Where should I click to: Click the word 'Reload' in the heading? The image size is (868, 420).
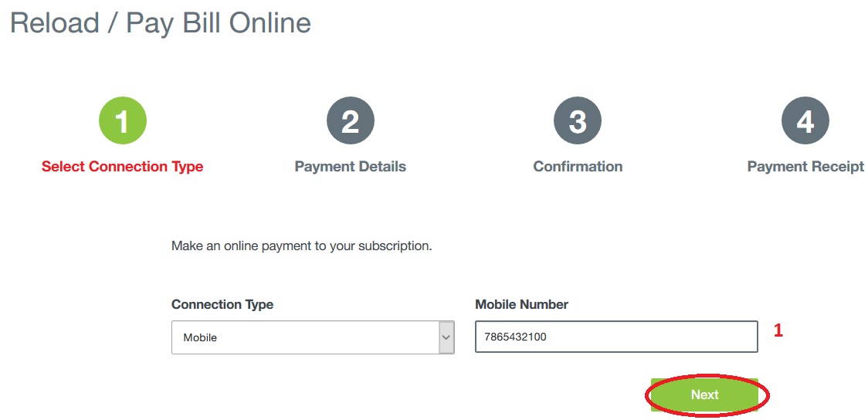tap(55, 23)
